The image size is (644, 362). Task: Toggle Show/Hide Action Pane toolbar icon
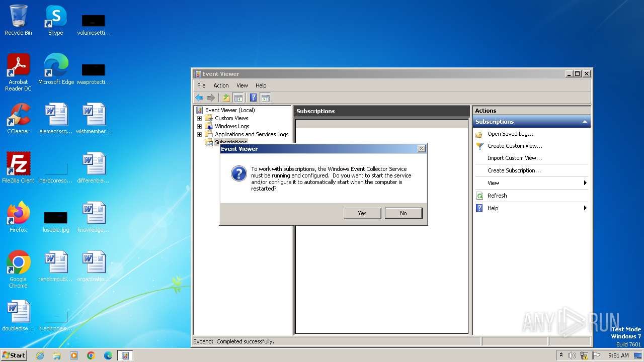[x=266, y=98]
